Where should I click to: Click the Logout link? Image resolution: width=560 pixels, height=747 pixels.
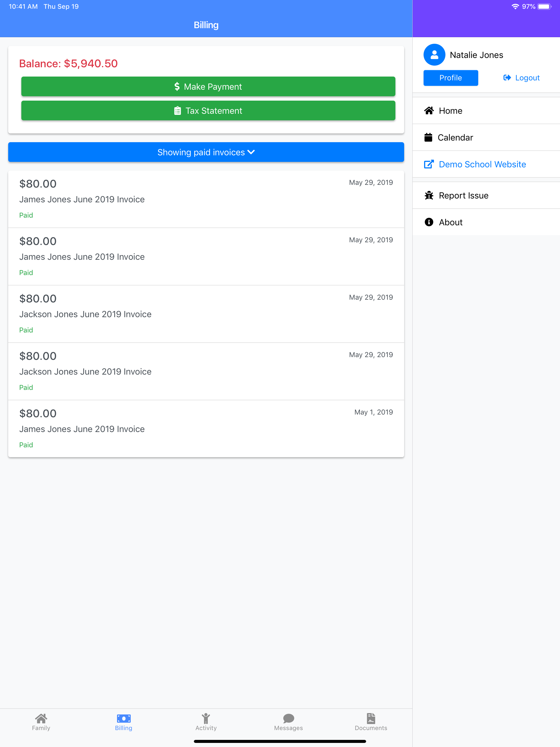coord(521,78)
